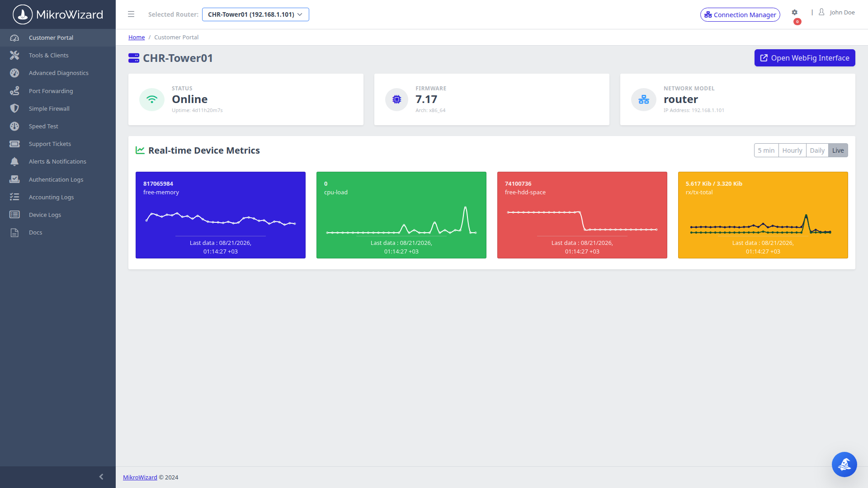Click the server icon next to CHR-Tower01
Viewport: 868px width, 488px height.
click(x=134, y=58)
